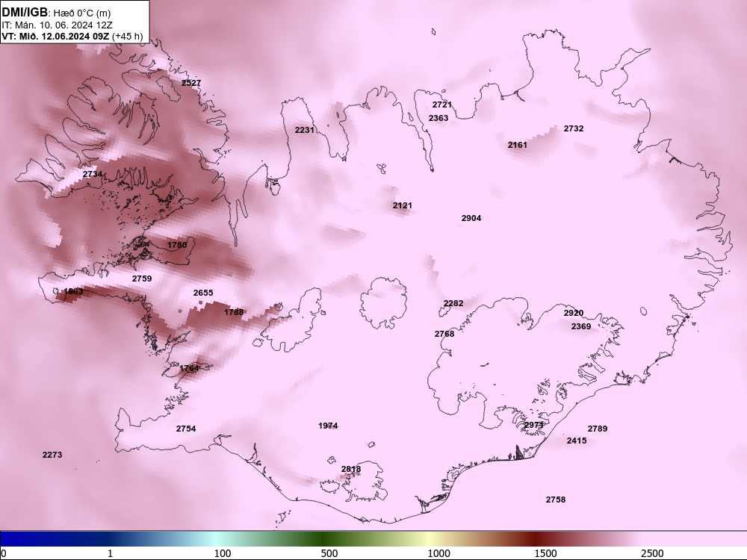Click the 2768 map value
Image resolution: width=747 pixels, height=560 pixels.
444,334
